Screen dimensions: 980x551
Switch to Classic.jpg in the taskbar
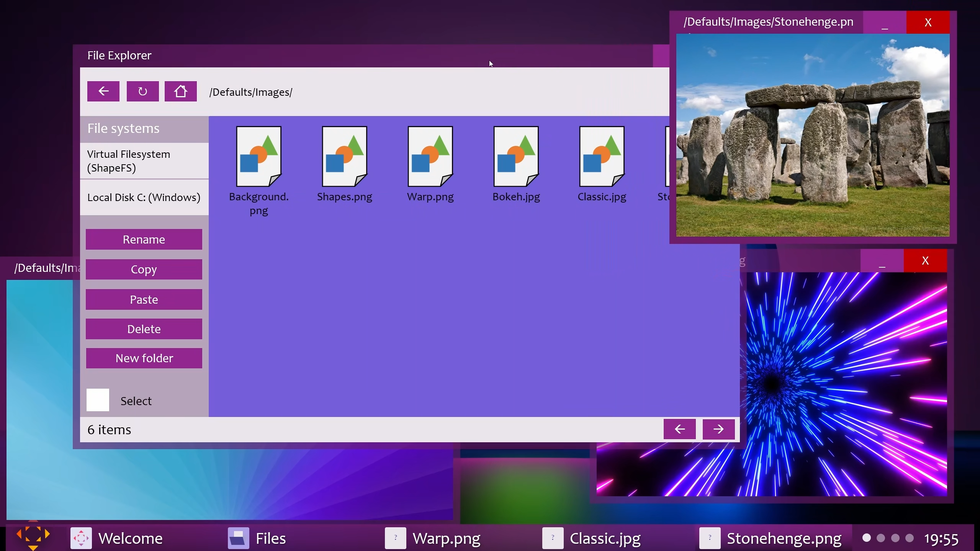coord(592,538)
